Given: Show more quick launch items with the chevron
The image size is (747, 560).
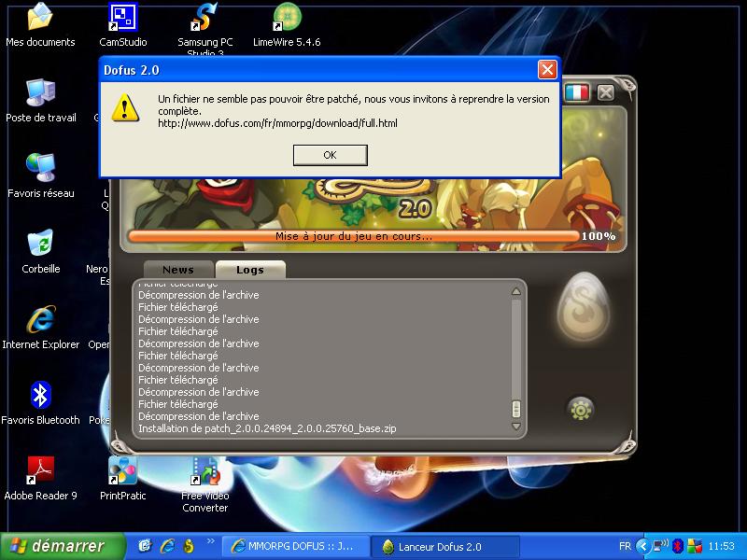Looking at the screenshot, I should [211, 541].
